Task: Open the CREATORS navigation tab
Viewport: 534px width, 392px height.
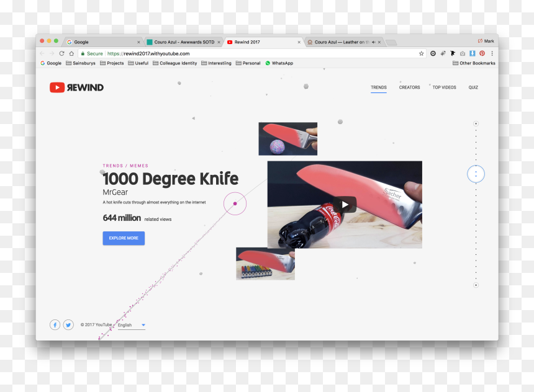Action: pyautogui.click(x=409, y=87)
